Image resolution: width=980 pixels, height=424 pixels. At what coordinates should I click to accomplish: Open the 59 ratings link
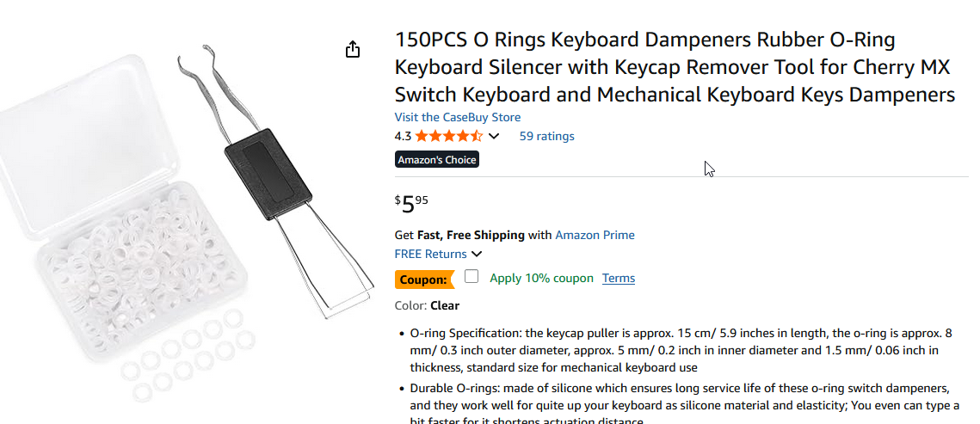546,136
